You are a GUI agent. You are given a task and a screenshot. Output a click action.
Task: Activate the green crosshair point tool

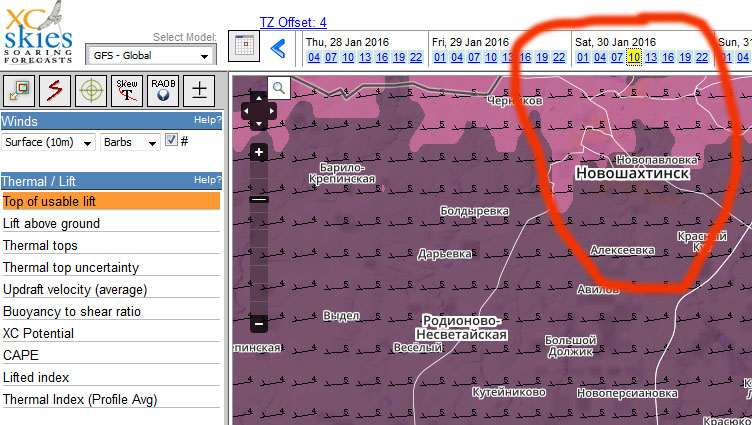click(x=91, y=91)
